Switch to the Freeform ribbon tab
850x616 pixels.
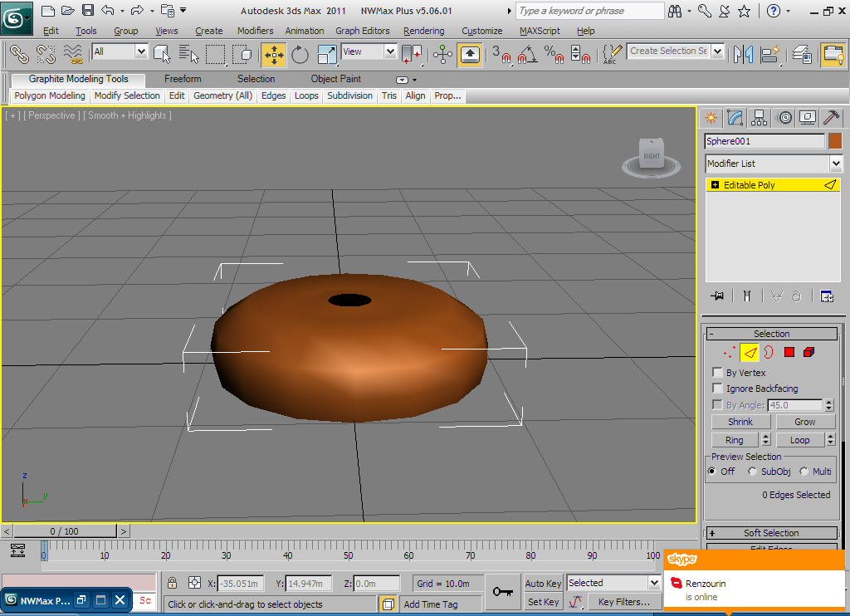[183, 79]
